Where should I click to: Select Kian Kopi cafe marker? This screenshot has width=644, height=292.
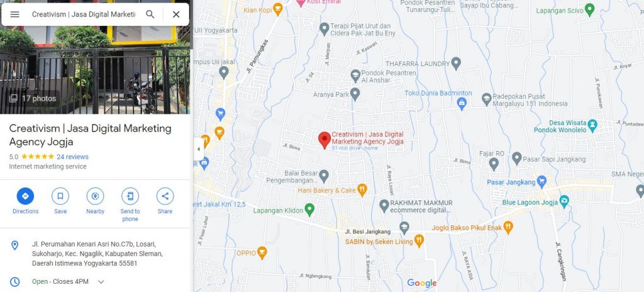pos(278,9)
